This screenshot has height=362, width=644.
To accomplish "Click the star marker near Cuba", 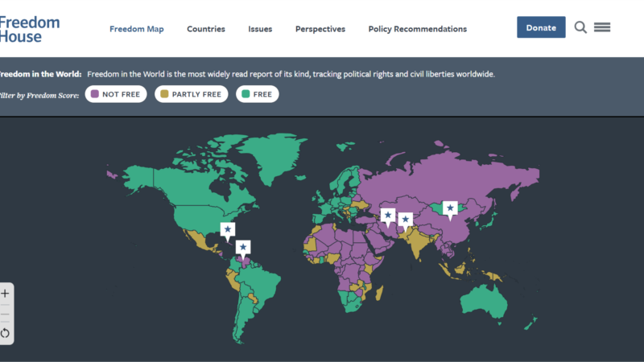I will (227, 230).
